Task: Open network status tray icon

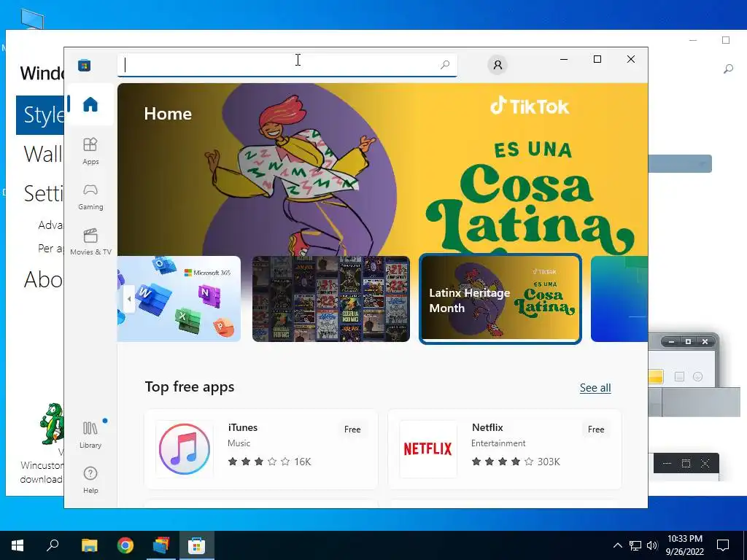Action: pos(635,545)
